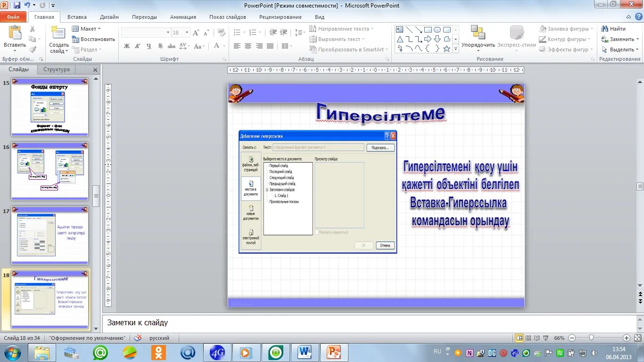Switch to Структура pane tab
The height and width of the screenshot is (362, 644).
point(57,69)
